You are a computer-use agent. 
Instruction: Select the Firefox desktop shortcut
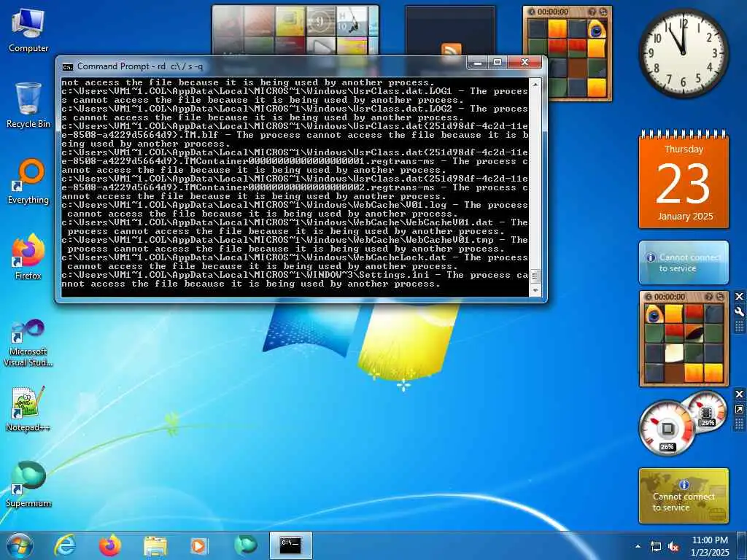[x=28, y=257]
